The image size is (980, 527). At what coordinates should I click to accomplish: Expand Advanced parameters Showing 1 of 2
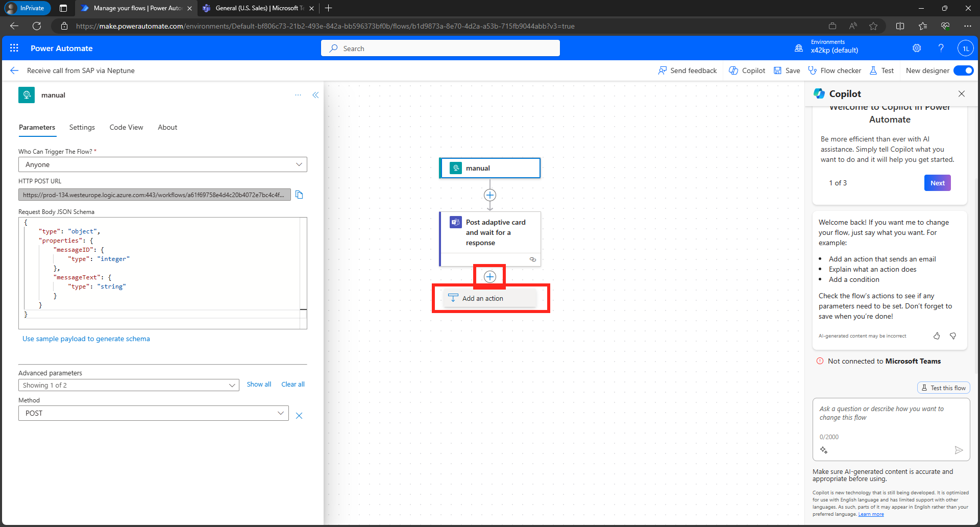tap(129, 385)
